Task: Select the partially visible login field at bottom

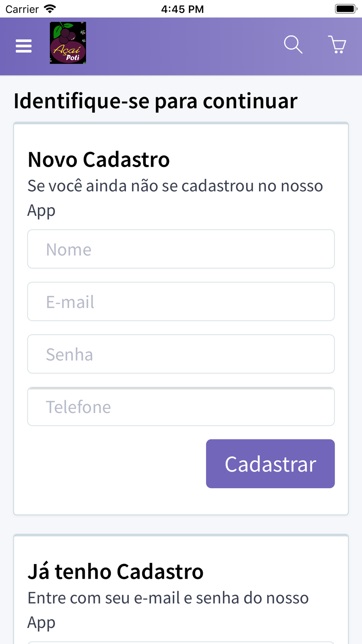Action: pos(181,643)
